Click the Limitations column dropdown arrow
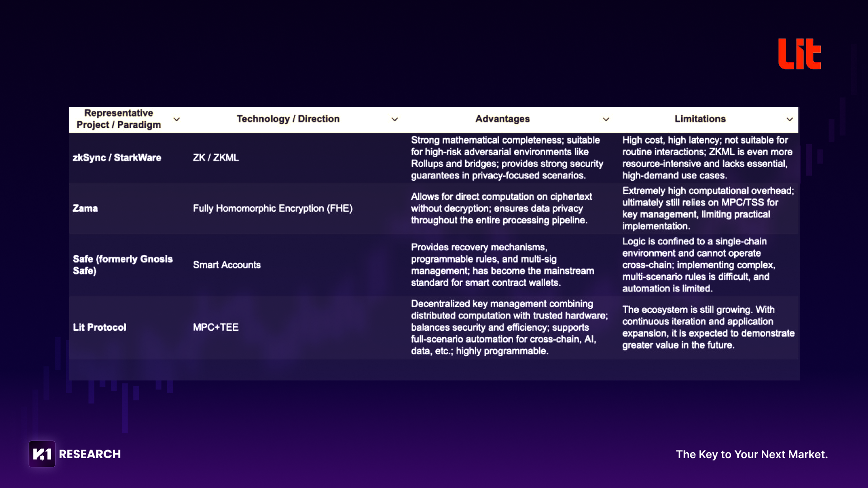This screenshot has width=868, height=488. coord(790,119)
